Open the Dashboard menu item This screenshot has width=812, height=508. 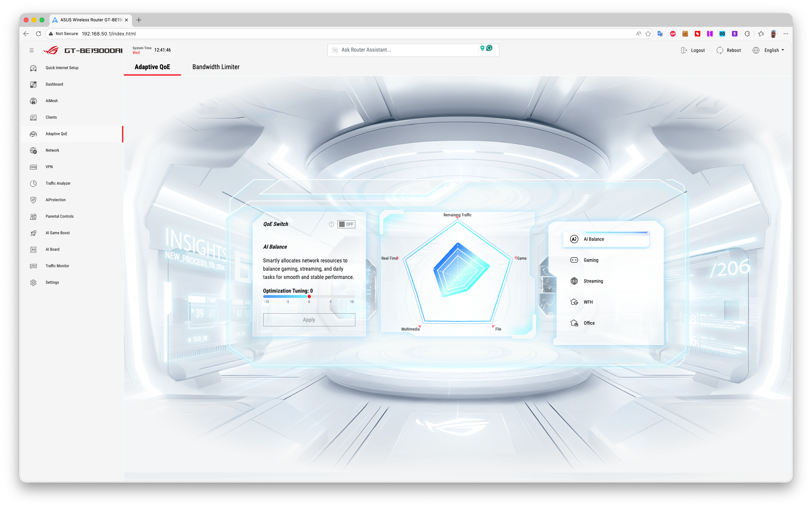click(x=54, y=84)
